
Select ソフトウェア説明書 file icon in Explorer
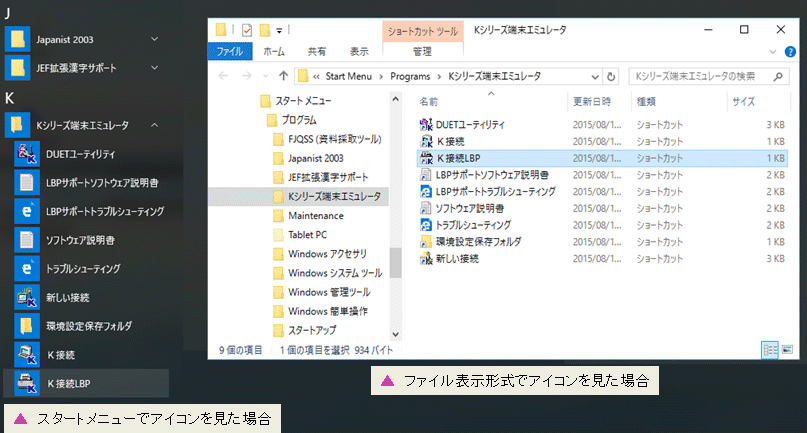click(426, 209)
